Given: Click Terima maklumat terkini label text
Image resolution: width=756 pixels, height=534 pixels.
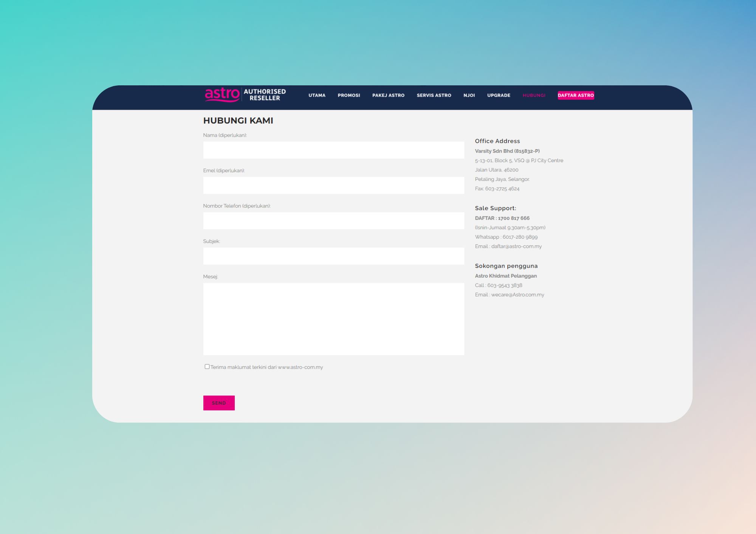Looking at the screenshot, I should 266,367.
